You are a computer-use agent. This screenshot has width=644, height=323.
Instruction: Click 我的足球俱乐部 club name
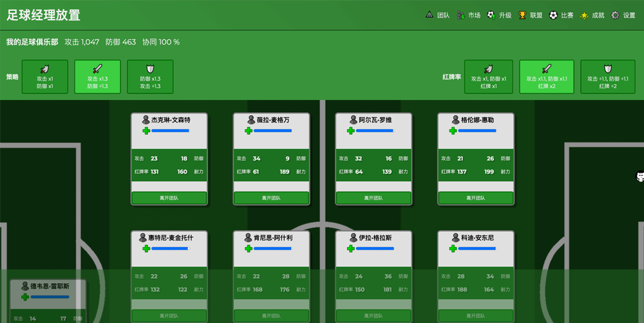(x=32, y=42)
